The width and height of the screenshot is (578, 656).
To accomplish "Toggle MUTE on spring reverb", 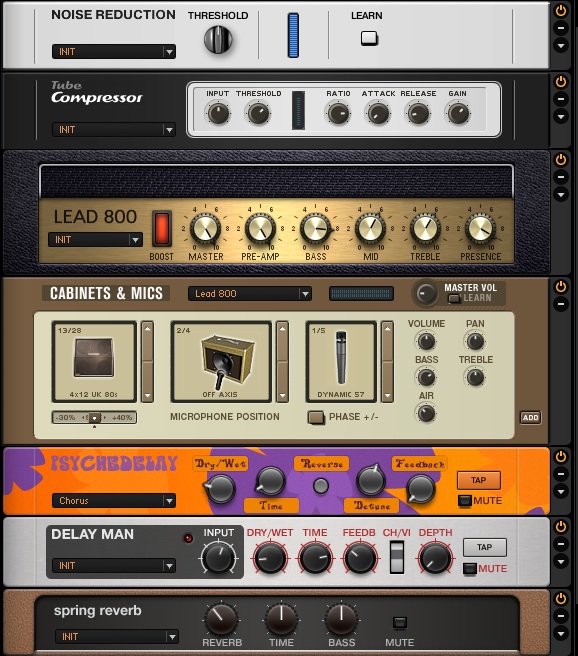I will tap(400, 623).
